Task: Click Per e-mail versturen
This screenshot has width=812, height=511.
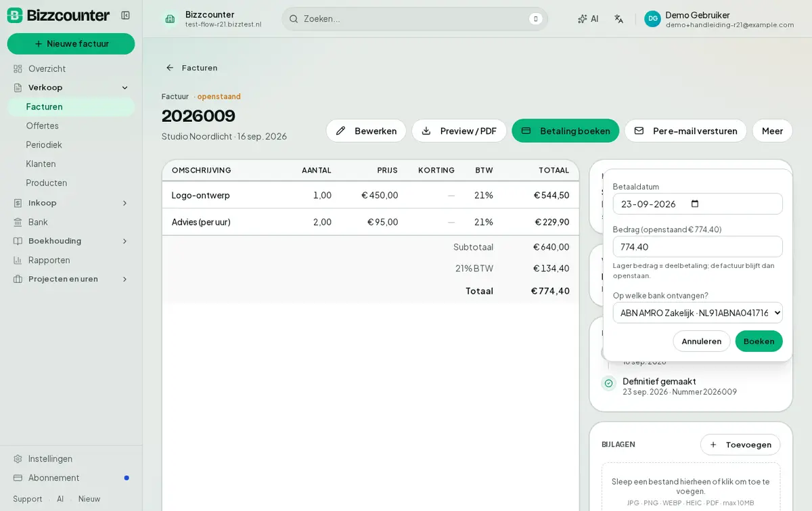Action: point(685,131)
